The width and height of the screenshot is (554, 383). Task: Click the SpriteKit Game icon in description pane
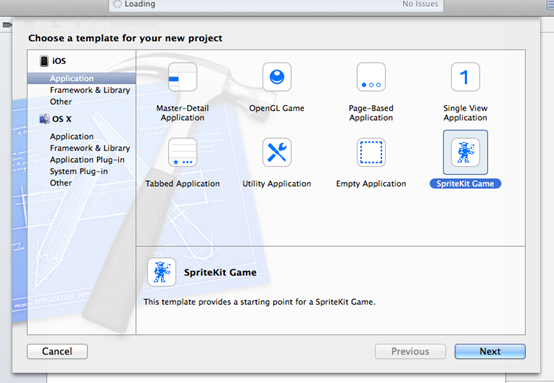pos(161,272)
